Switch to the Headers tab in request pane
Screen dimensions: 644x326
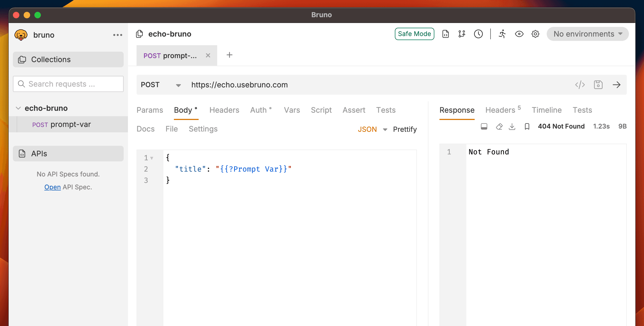click(224, 110)
